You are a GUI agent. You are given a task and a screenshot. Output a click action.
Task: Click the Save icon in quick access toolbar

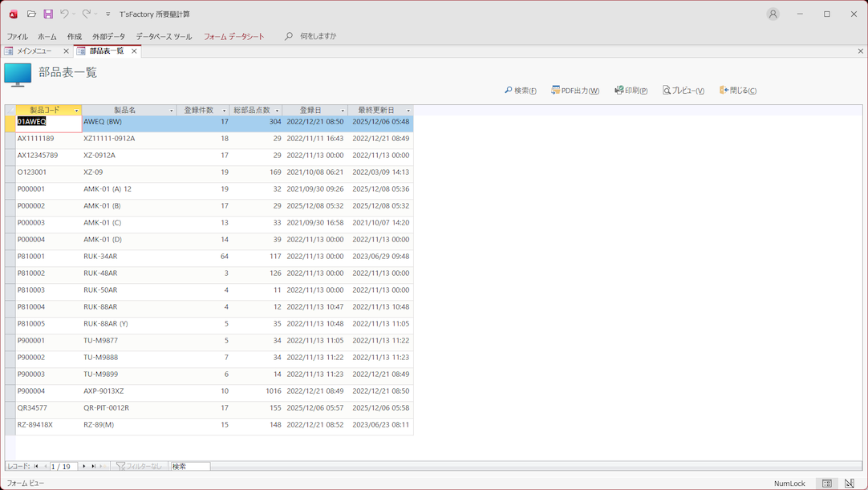pyautogui.click(x=48, y=14)
